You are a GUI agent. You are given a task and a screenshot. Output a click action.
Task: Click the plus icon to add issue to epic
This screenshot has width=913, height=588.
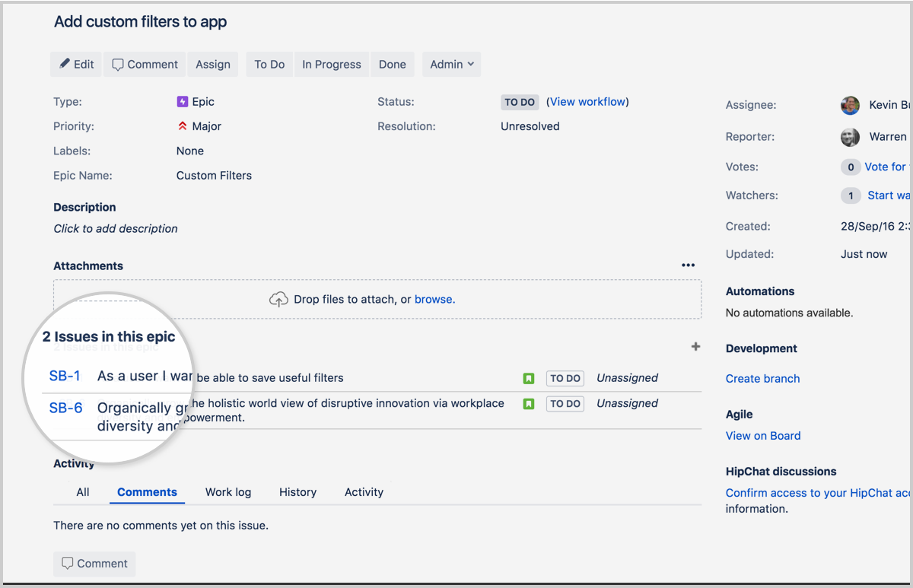click(x=695, y=346)
